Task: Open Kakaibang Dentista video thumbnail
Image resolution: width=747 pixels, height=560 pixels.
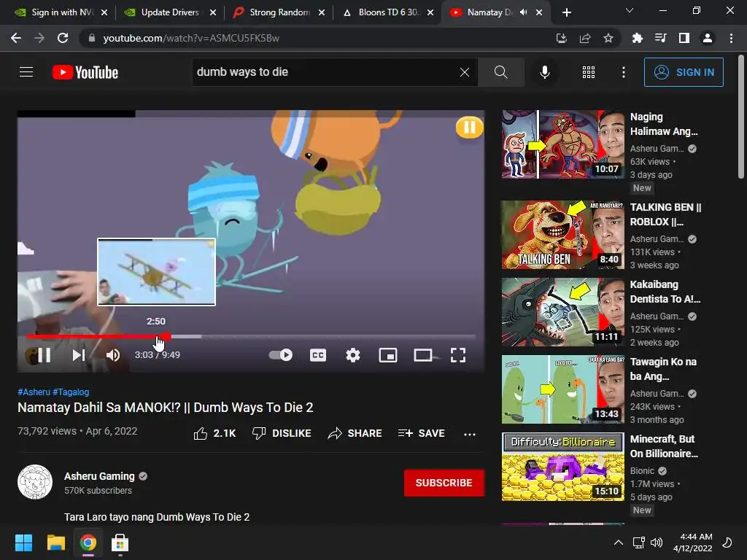Action: point(562,312)
